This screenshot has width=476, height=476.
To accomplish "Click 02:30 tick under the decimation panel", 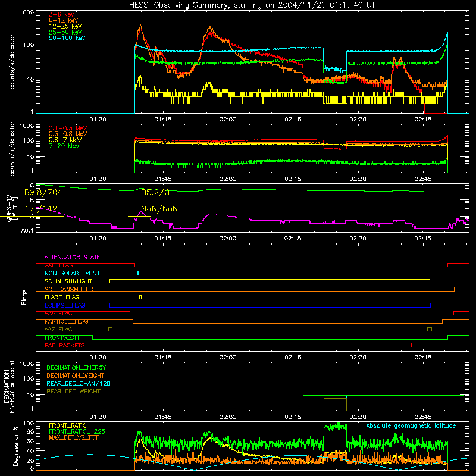I will coord(358,417).
